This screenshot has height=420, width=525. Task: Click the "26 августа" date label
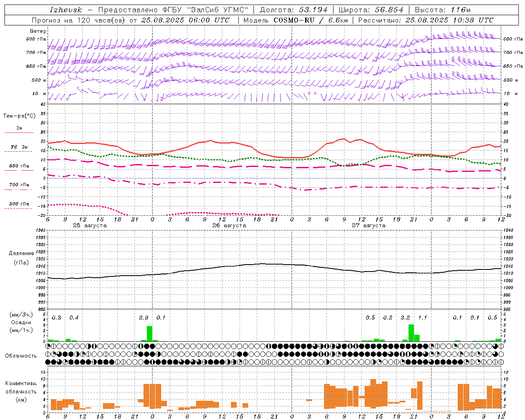[x=229, y=226]
